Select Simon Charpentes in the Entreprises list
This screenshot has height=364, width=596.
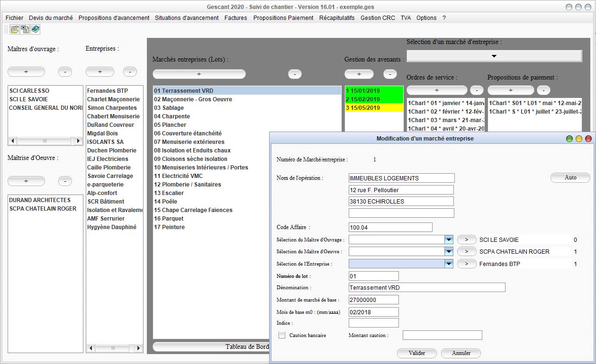[x=115, y=107]
